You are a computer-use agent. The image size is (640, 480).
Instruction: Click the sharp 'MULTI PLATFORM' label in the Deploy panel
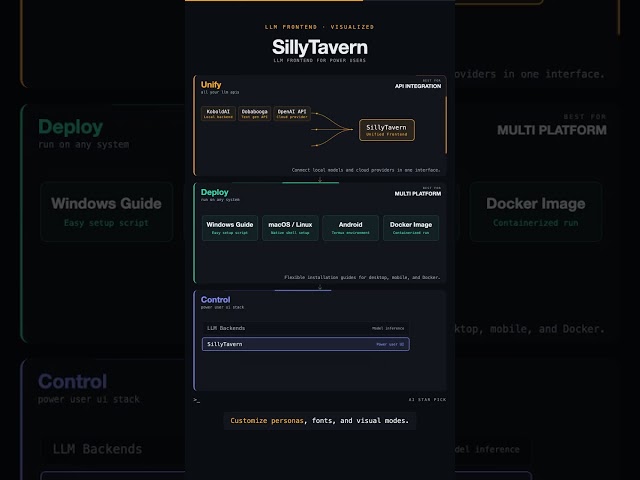pos(418,193)
